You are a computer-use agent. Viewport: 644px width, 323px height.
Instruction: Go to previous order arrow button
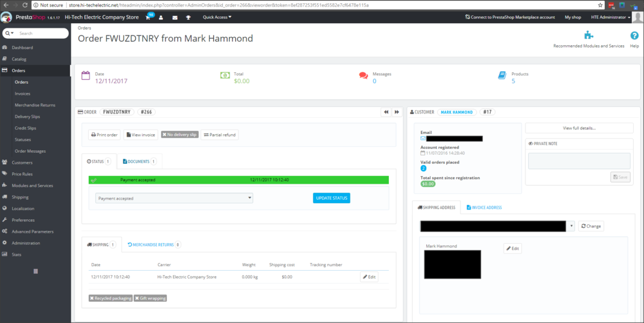(x=386, y=112)
